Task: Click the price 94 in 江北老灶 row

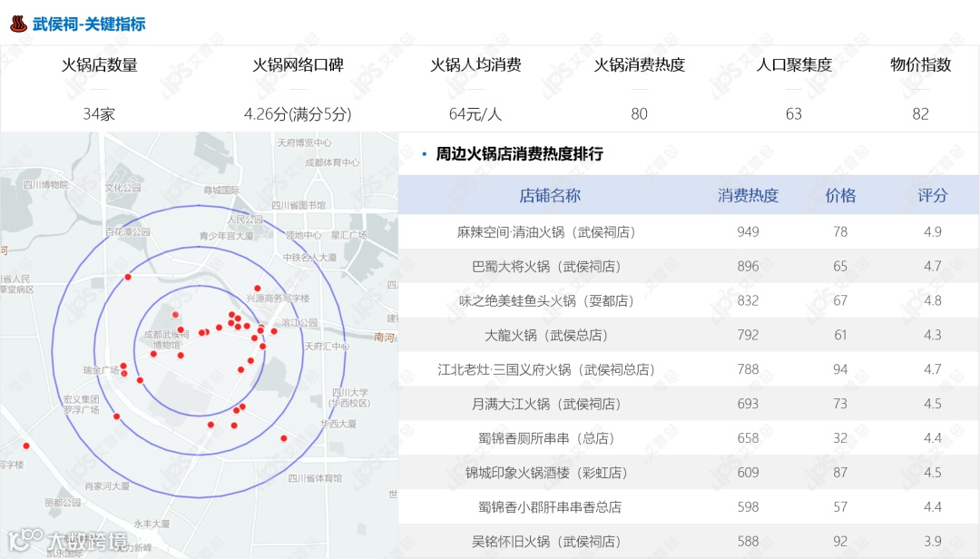Action: point(840,369)
